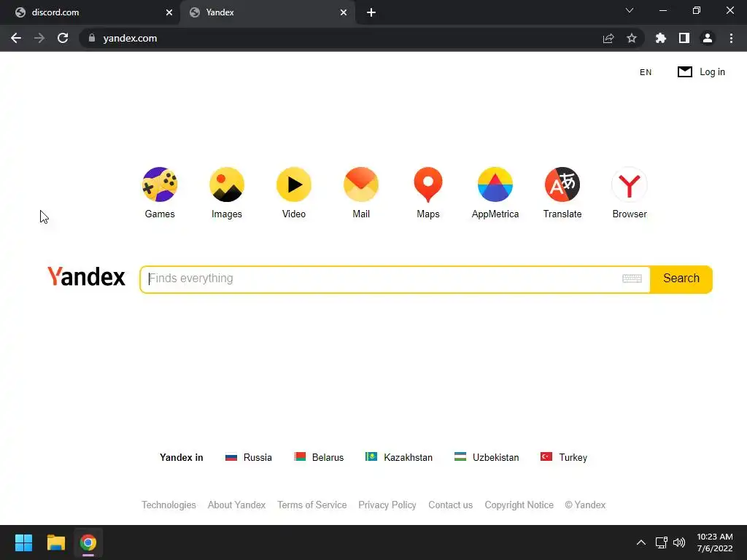Open the Chrome three-dot menu
Screen dimensions: 747x560
pos(731,38)
